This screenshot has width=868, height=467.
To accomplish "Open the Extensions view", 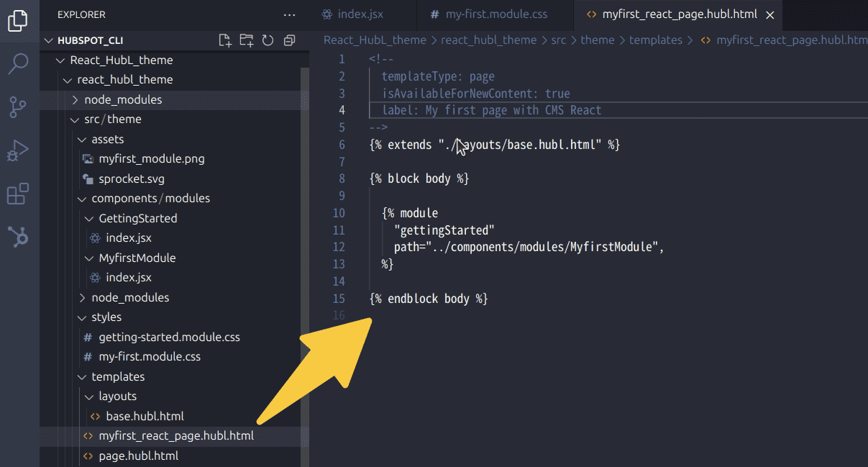I will pyautogui.click(x=19, y=194).
